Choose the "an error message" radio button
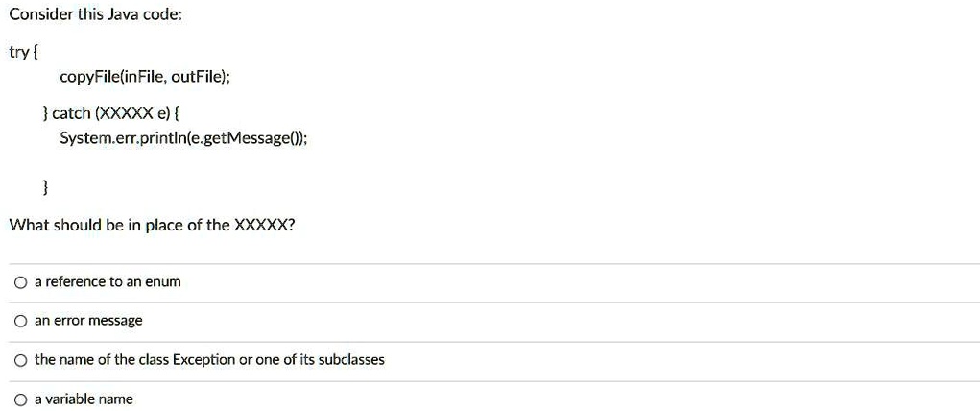Image resolution: width=980 pixels, height=411 pixels. tap(20, 322)
